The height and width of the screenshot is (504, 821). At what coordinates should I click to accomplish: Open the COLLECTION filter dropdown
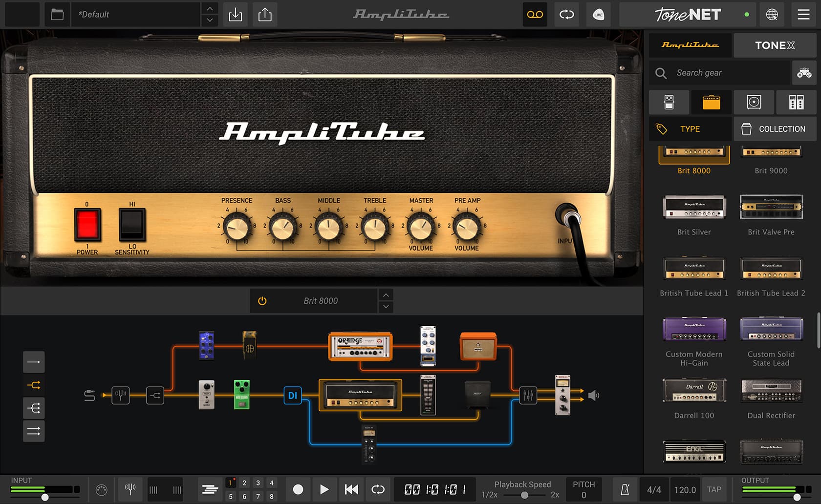click(x=775, y=128)
